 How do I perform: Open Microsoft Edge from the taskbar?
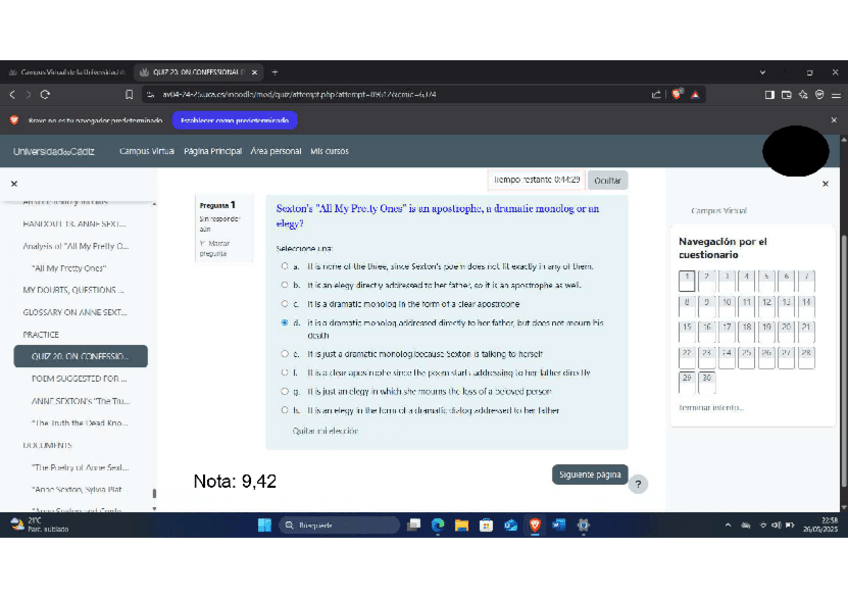point(438,524)
